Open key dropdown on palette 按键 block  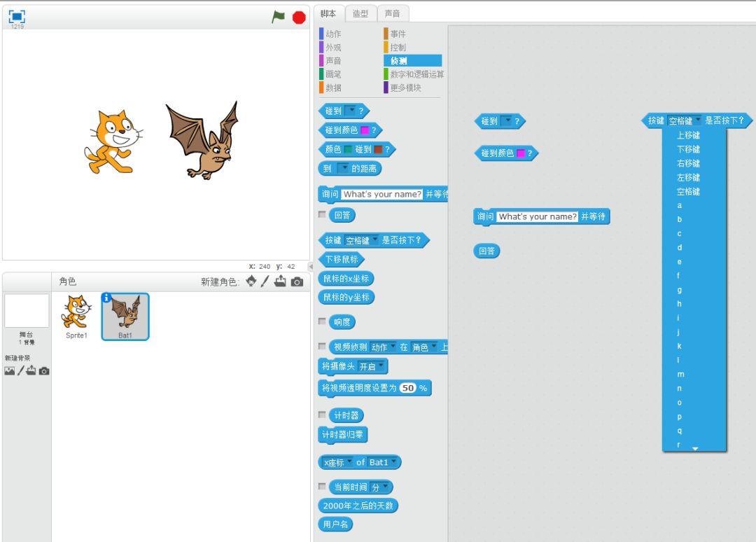coord(361,240)
